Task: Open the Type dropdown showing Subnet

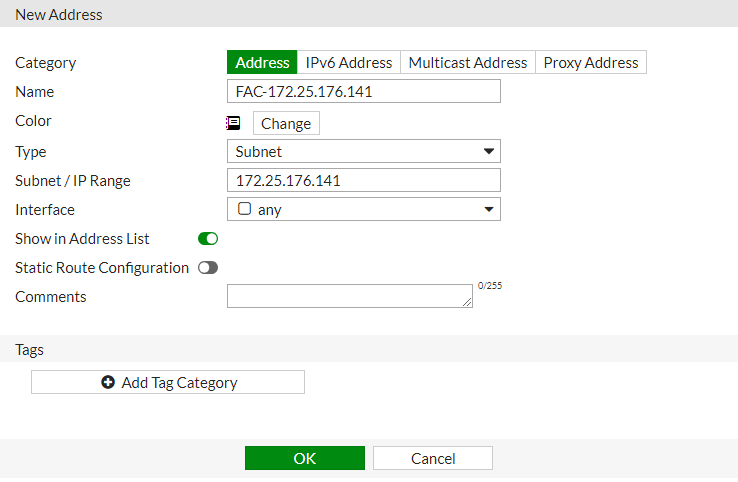Action: (363, 152)
